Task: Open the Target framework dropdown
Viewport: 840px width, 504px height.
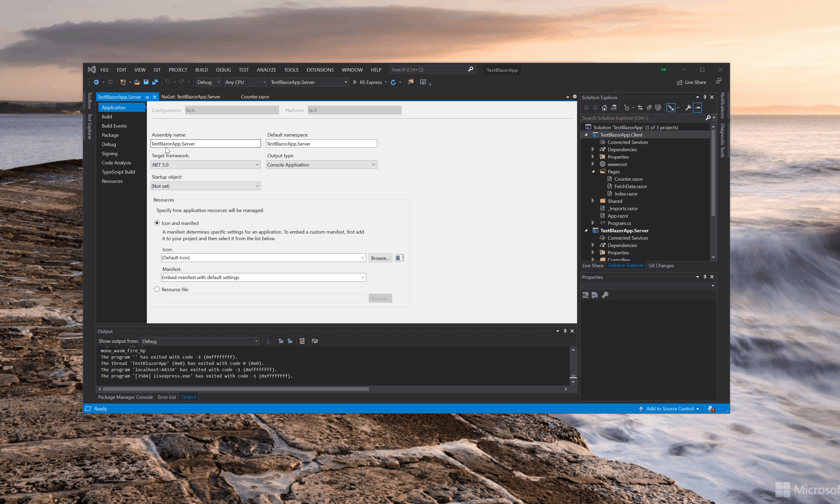Action: click(x=206, y=165)
